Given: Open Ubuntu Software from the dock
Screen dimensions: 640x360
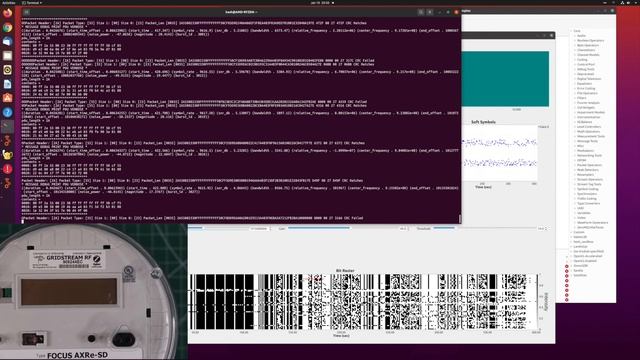Looking at the screenshot, I should pos(7,98).
